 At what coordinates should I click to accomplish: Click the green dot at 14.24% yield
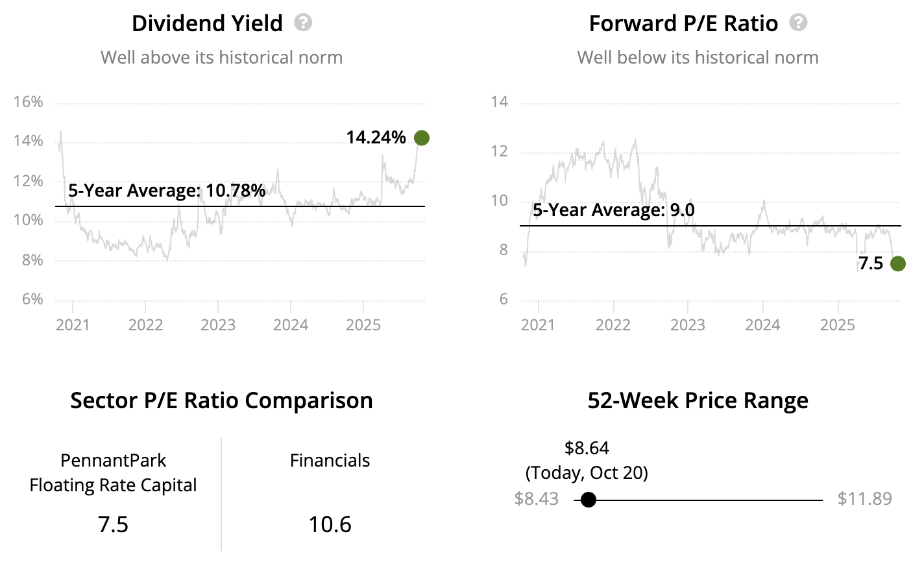[422, 138]
